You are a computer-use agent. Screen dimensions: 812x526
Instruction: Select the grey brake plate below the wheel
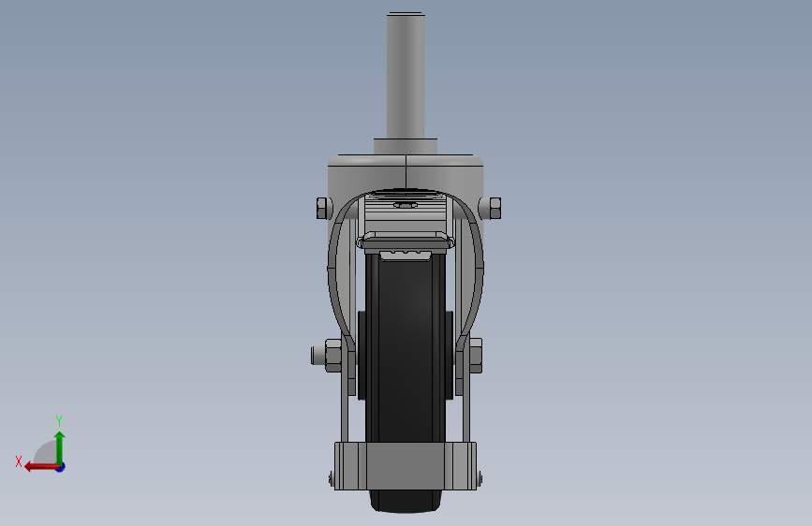point(406,465)
